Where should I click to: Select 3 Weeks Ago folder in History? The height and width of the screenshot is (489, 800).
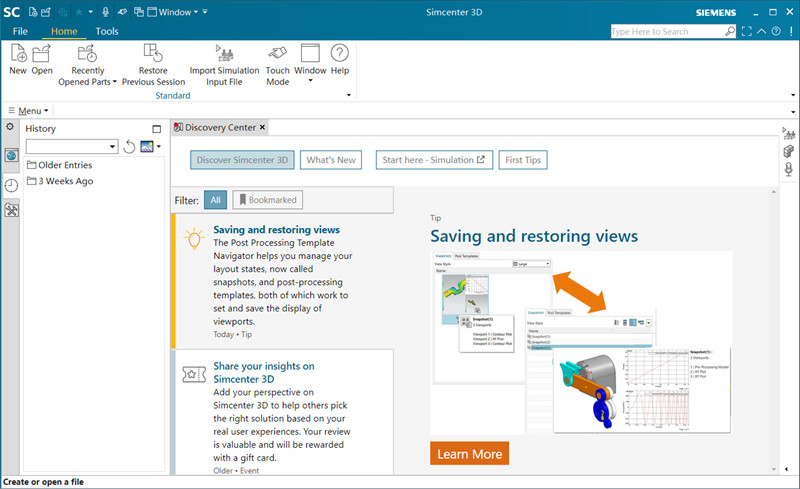60,181
